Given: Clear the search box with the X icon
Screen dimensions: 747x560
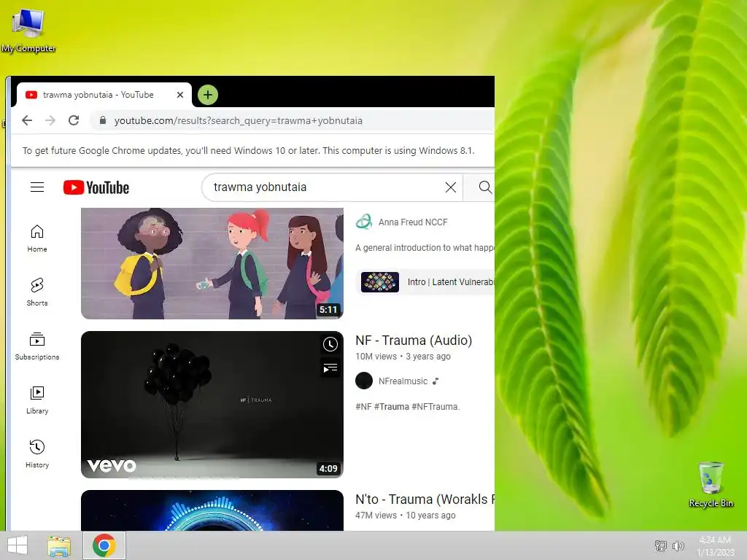Looking at the screenshot, I should (x=451, y=187).
